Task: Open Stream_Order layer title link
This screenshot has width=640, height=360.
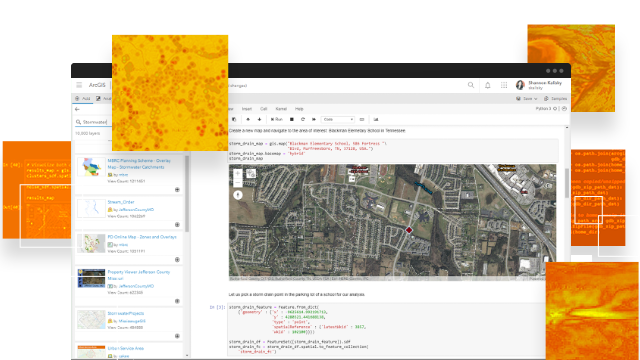Action: click(x=121, y=202)
